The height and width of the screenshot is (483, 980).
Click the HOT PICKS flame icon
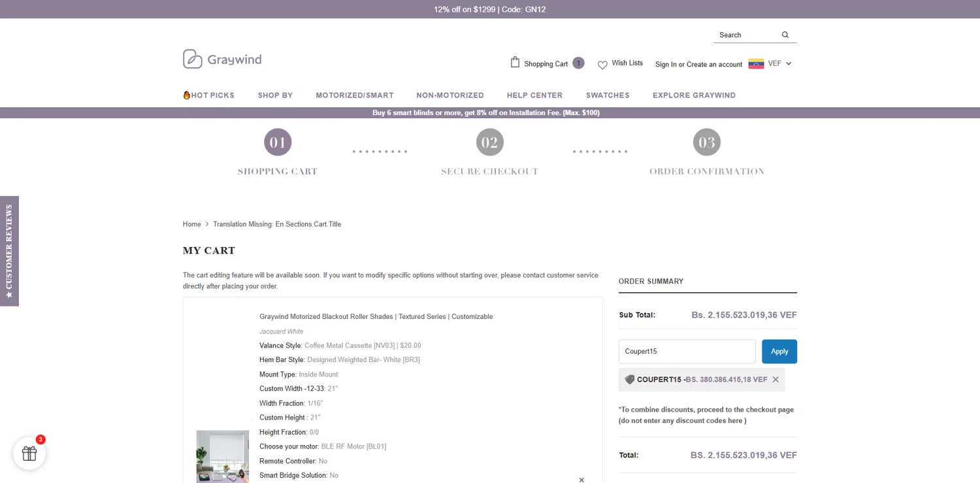(x=187, y=95)
